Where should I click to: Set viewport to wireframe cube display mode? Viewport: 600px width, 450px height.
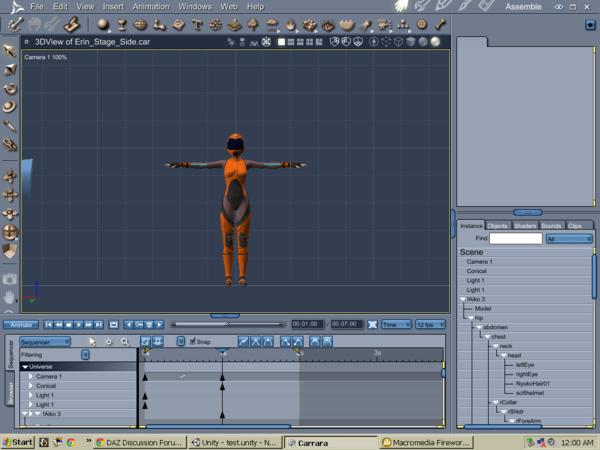pos(398,42)
